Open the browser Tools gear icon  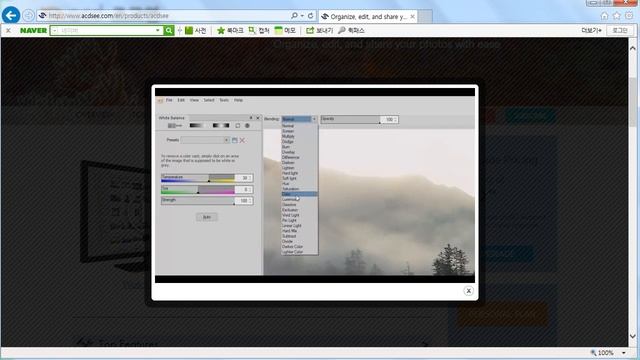pyautogui.click(x=629, y=16)
